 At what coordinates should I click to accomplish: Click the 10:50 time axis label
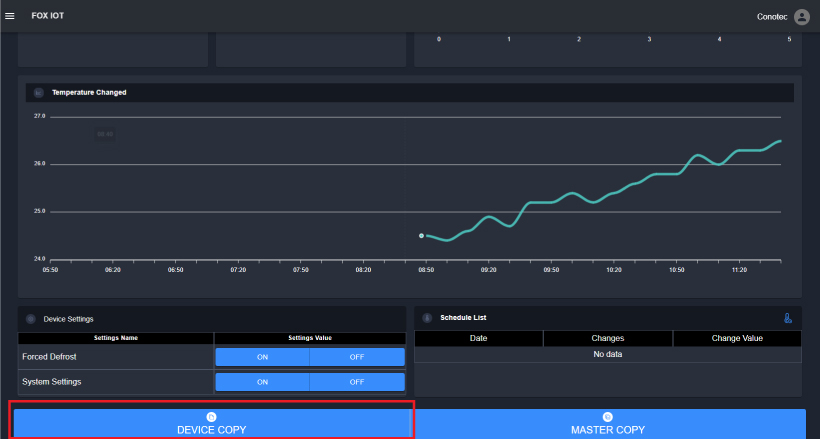(x=676, y=270)
